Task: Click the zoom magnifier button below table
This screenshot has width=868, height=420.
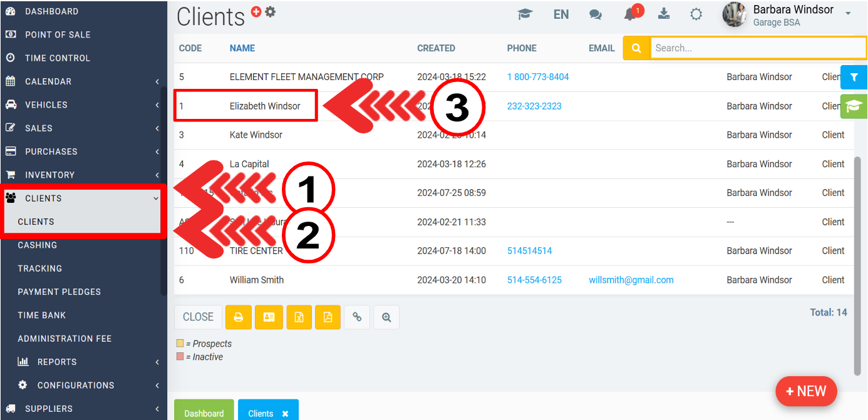Action: click(386, 317)
